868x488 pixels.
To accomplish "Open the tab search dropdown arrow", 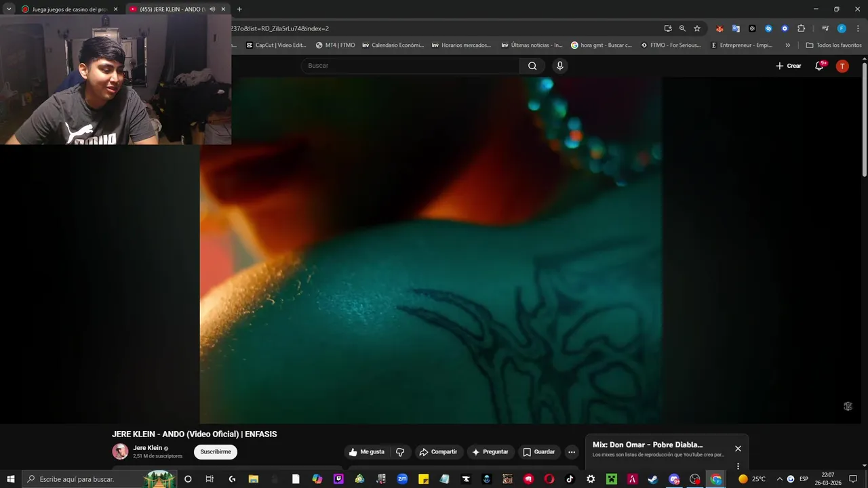I will (9, 9).
